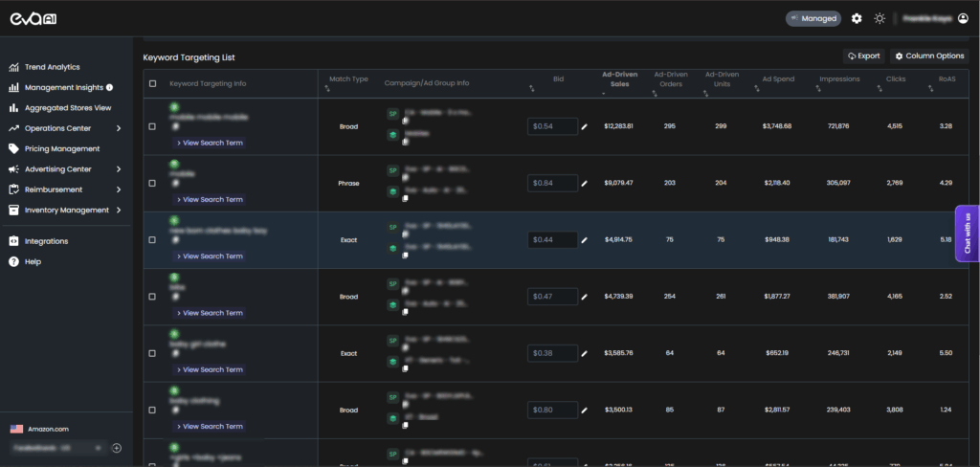Image resolution: width=980 pixels, height=467 pixels.
Task: Edit the $0.38 bid using pencil icon
Action: pyautogui.click(x=585, y=353)
